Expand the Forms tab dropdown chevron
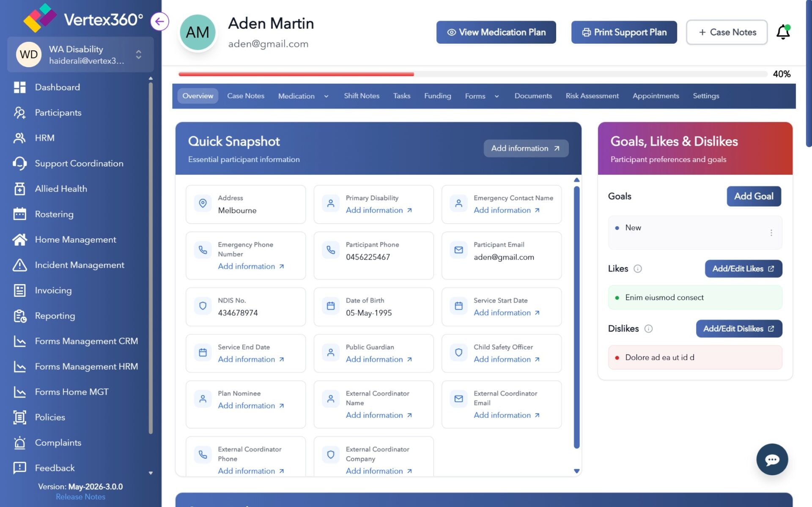 (x=497, y=96)
